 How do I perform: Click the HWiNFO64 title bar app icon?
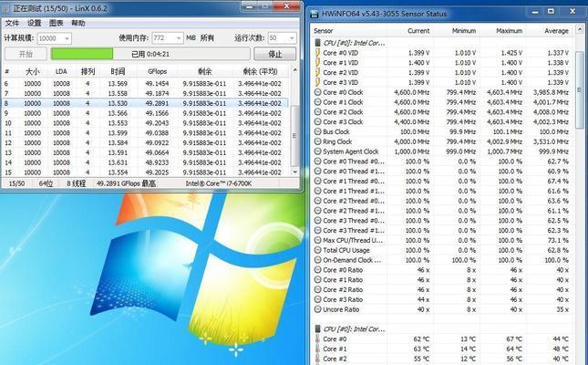(x=315, y=15)
